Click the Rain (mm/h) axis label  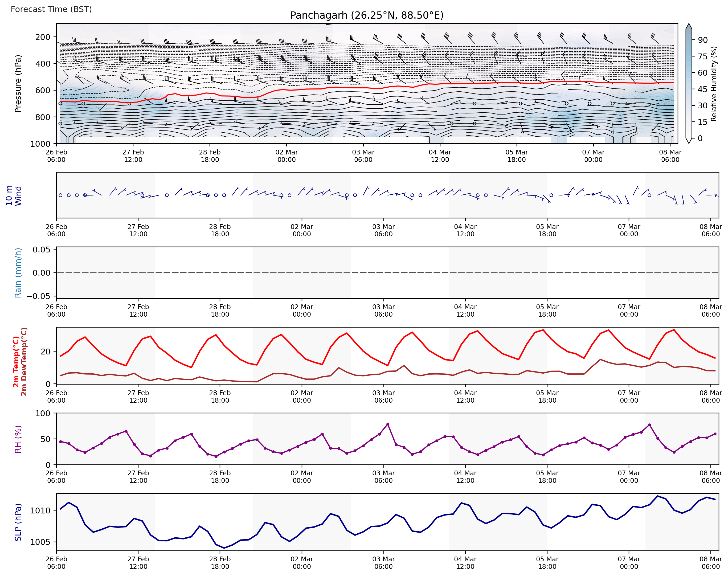pos(18,273)
